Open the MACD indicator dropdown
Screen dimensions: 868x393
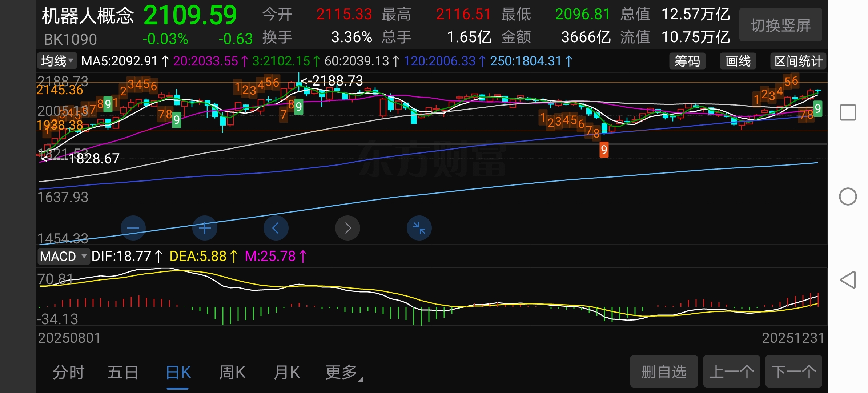point(63,256)
